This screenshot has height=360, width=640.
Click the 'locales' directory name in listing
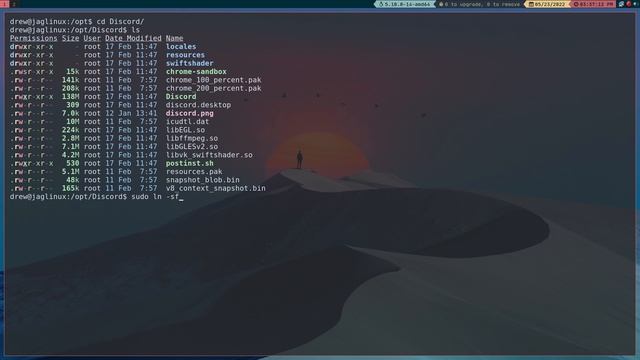pos(181,47)
